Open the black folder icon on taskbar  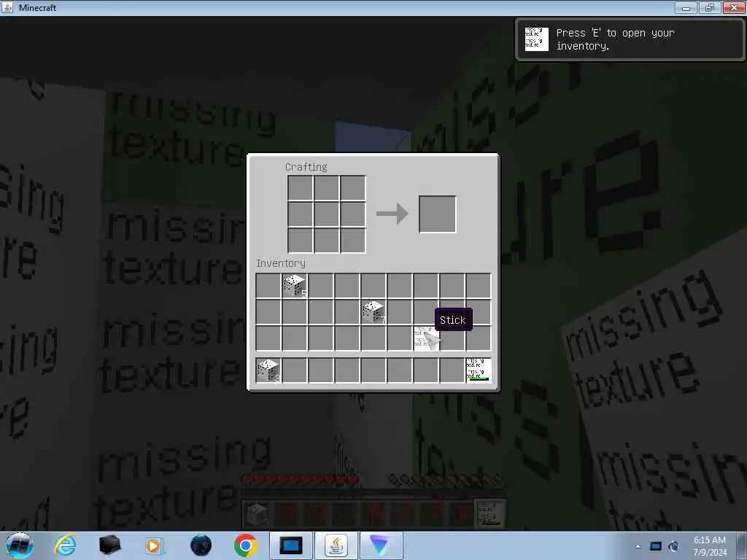(109, 545)
